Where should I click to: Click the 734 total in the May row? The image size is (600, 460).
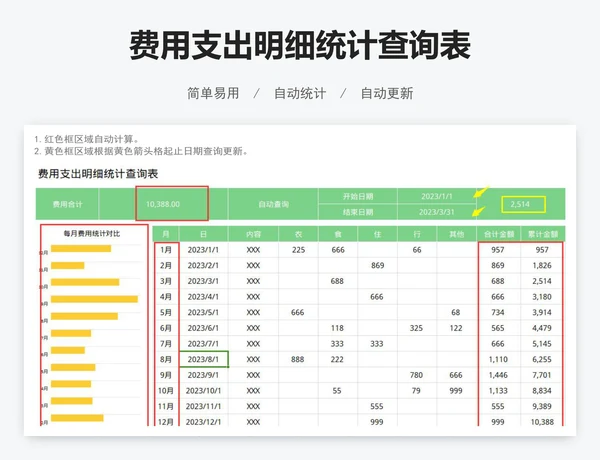[x=497, y=312]
